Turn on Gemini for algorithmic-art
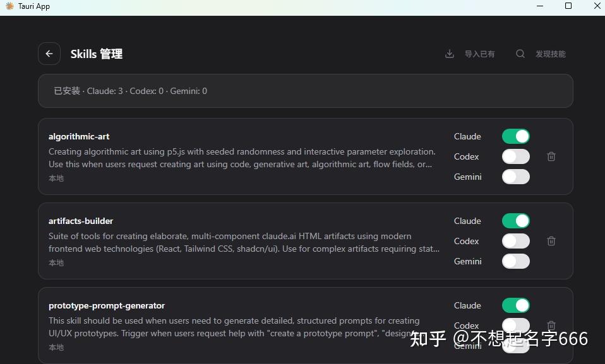This screenshot has width=605, height=364. 516,177
